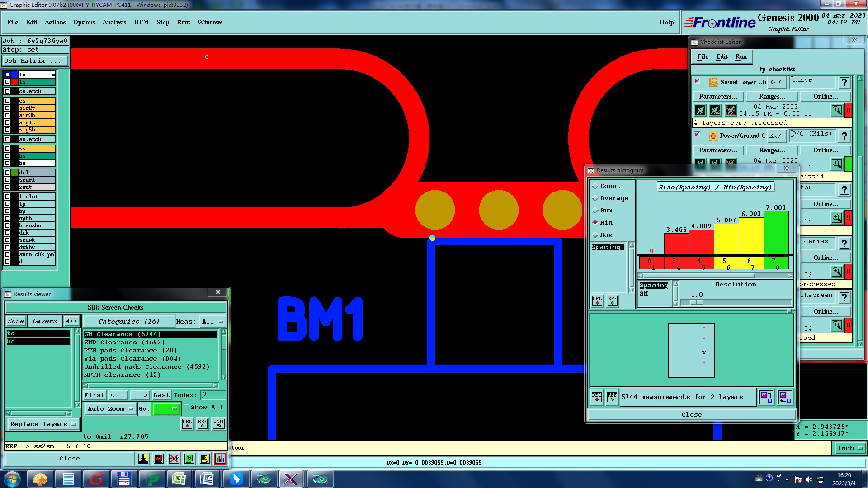Open the DFM menu

[x=141, y=22]
